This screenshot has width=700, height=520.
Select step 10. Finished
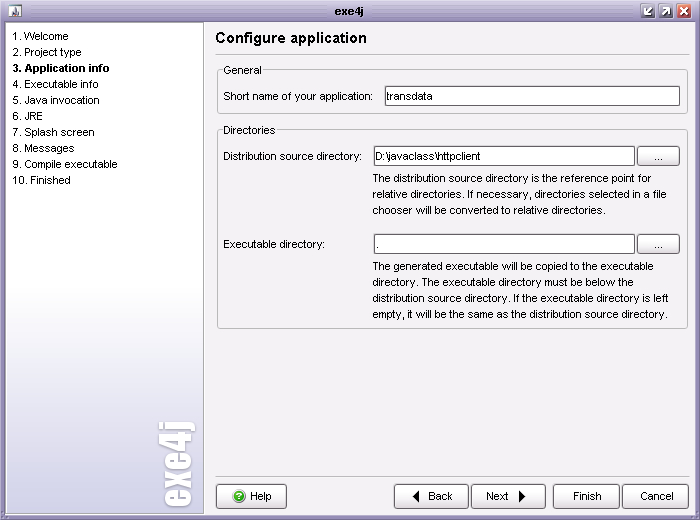(42, 180)
